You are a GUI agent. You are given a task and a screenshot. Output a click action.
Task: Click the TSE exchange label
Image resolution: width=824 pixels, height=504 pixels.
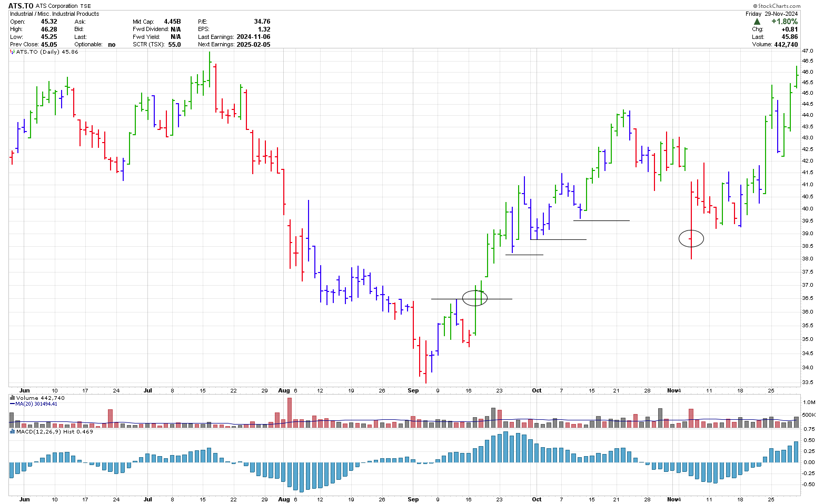point(85,6)
